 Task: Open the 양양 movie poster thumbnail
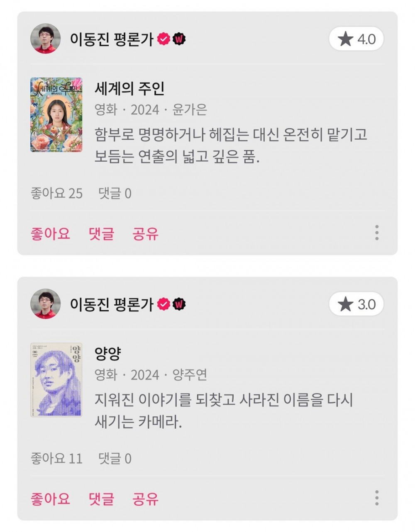[56, 380]
